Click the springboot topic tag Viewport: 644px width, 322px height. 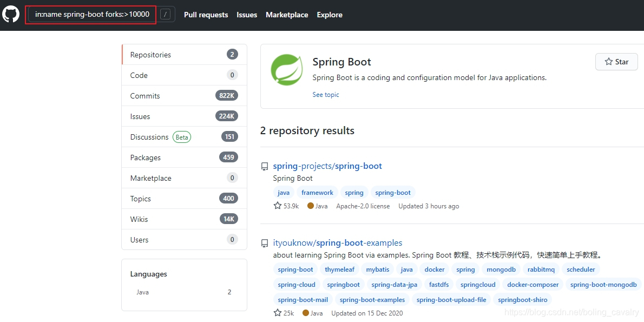(x=343, y=285)
